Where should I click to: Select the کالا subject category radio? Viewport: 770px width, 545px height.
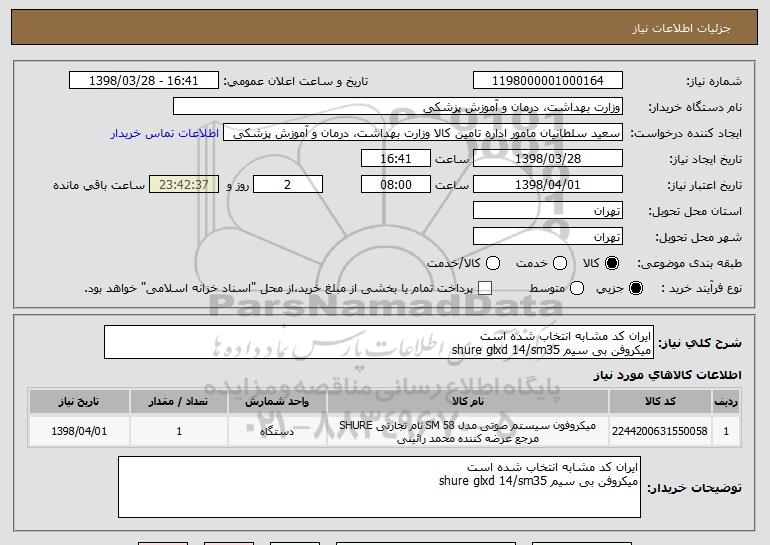pos(612,263)
